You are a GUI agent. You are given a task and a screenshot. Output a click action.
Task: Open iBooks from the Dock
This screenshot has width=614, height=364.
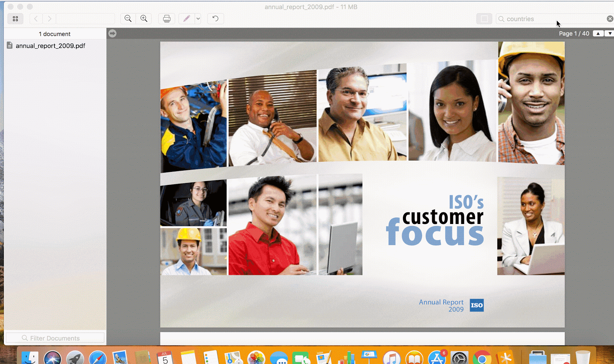(x=414, y=358)
